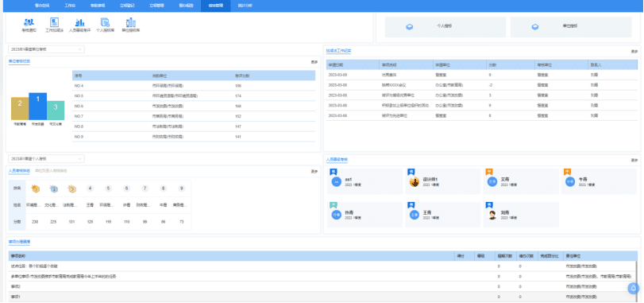Go to the 立项登记 navigation tab
The image size is (644, 303).
[127, 6]
